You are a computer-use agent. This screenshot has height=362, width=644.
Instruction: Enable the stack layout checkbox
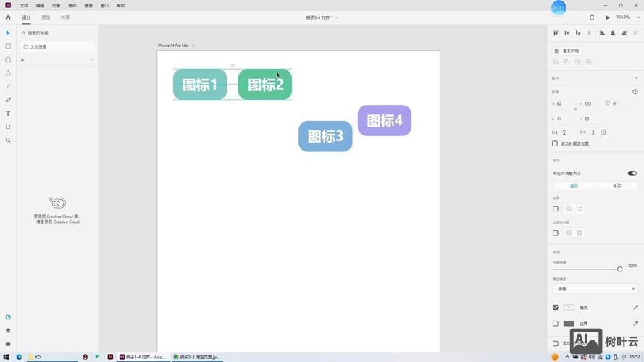point(556,209)
